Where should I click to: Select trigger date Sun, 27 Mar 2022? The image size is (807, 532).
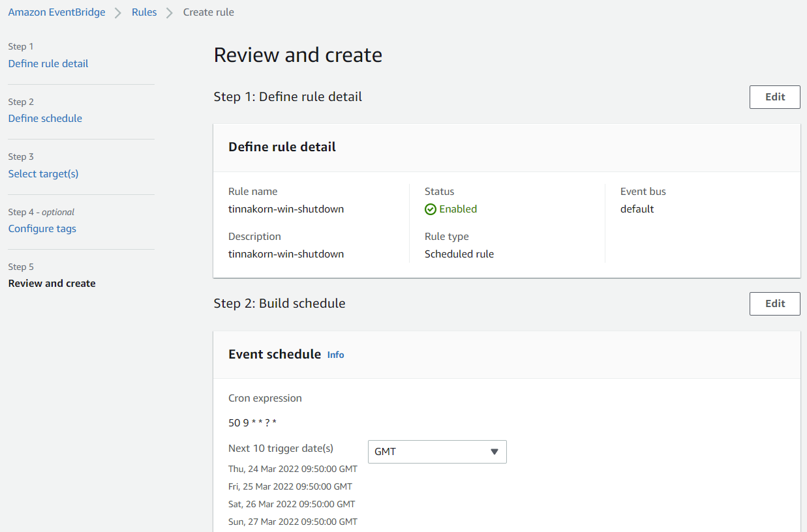pyautogui.click(x=293, y=522)
